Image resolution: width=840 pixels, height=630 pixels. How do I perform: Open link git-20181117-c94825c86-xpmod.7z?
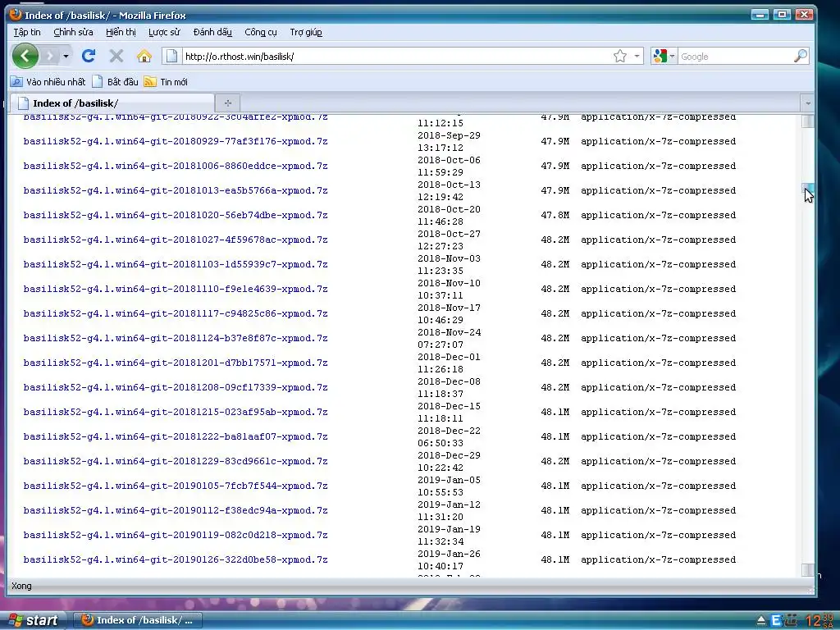pyautogui.click(x=176, y=314)
